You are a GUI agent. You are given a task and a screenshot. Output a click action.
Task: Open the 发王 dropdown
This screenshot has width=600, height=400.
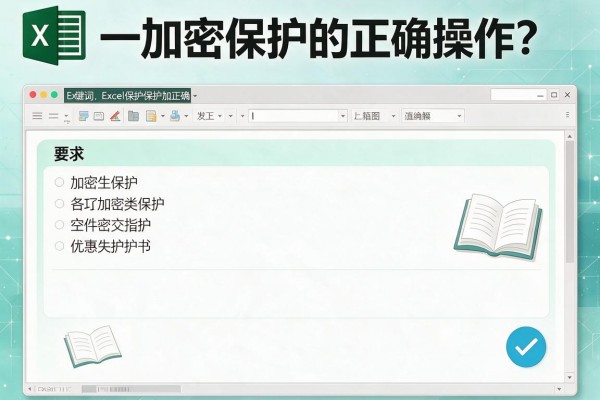click(209, 116)
